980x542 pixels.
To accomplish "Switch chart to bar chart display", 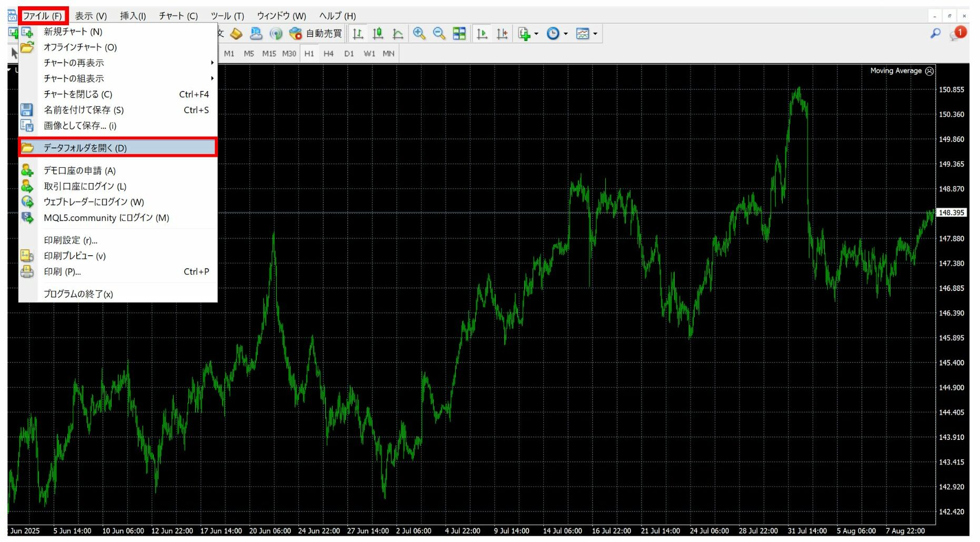I will pos(358,34).
